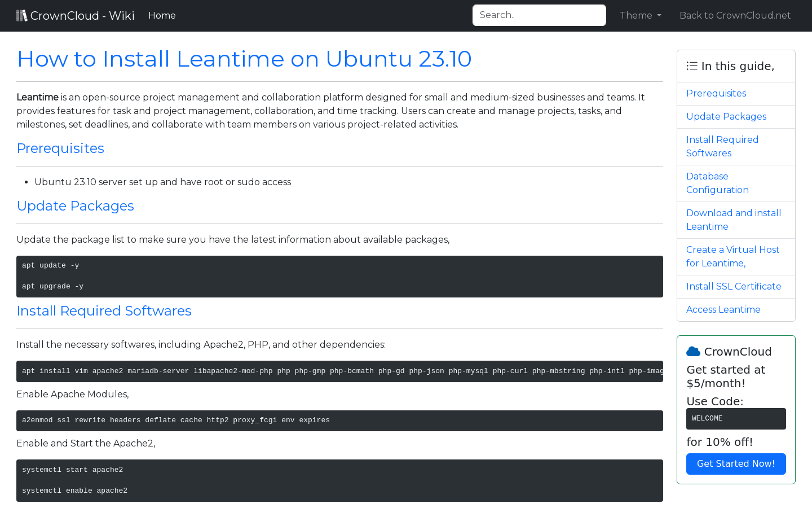Click the CrownCloud Wiki book logo icon
Viewport: 812px width, 508px height.
pos(22,15)
